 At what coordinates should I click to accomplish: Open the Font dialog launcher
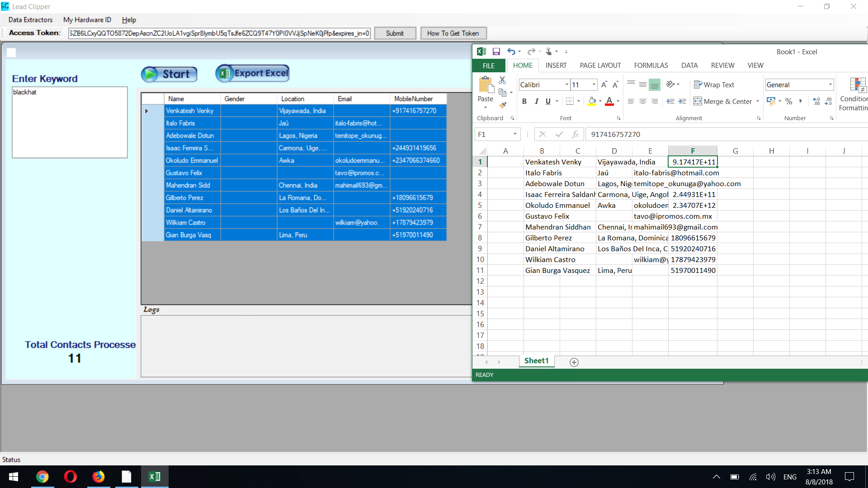(618, 118)
